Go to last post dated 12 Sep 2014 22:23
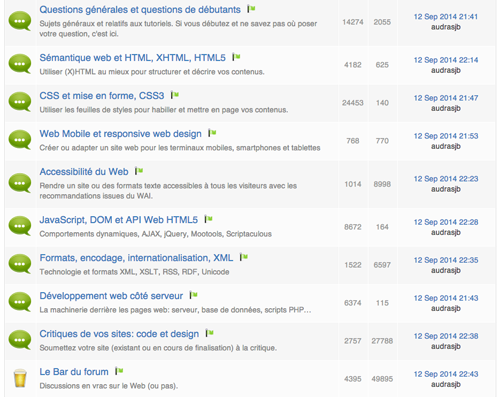Screen dimensions: 500x397 click(446, 179)
